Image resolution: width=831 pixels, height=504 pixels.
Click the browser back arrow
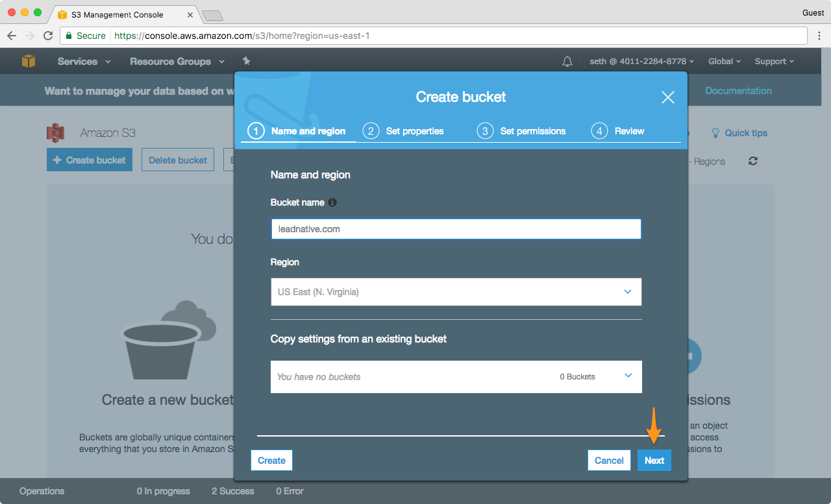12,36
